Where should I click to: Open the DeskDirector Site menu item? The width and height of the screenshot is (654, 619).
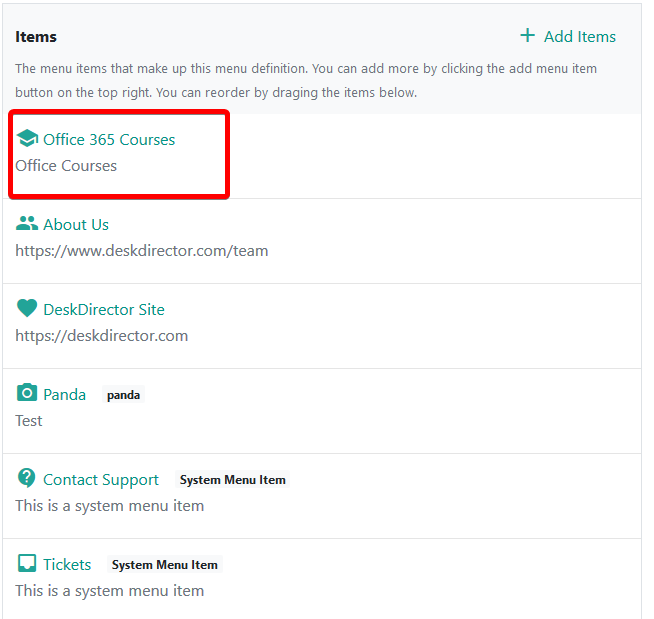click(x=104, y=310)
